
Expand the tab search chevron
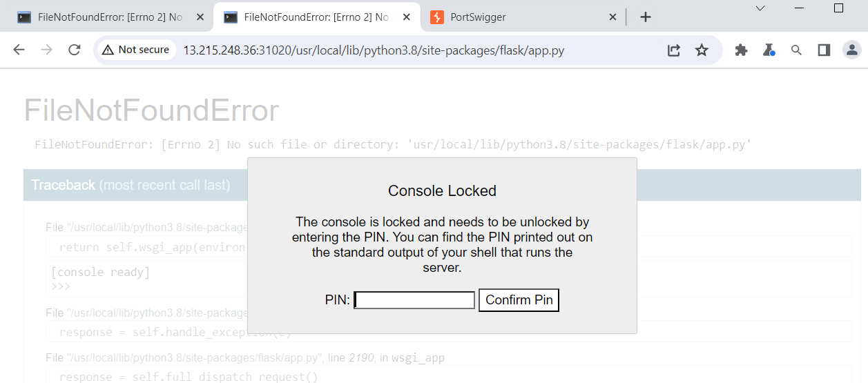coord(760,8)
